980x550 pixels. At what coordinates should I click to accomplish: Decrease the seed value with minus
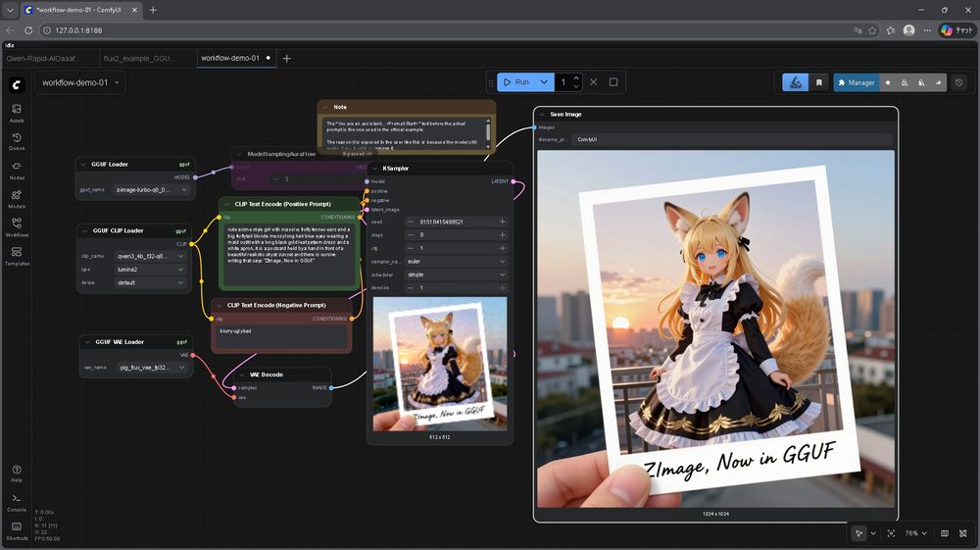click(x=411, y=222)
